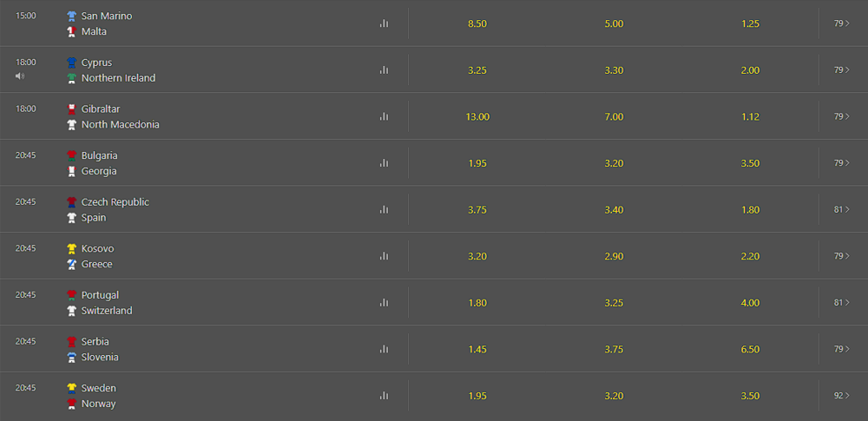
Task: Select 1.25 odds for Malta win
Action: [x=750, y=23]
